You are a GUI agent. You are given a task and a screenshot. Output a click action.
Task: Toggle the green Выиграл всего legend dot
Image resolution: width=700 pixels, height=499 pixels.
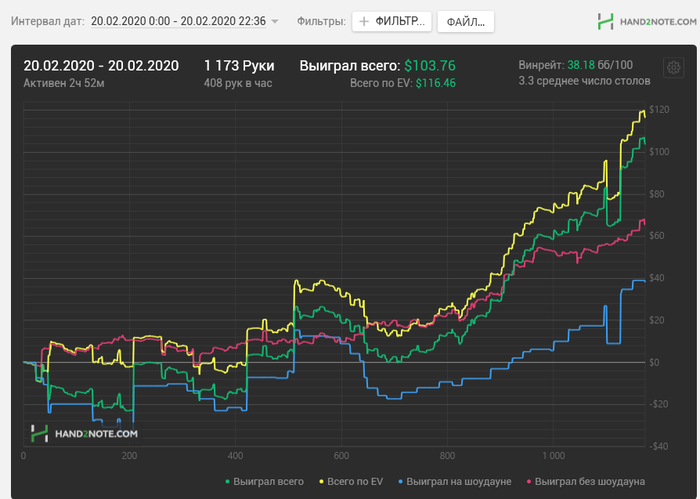pyautogui.click(x=228, y=482)
